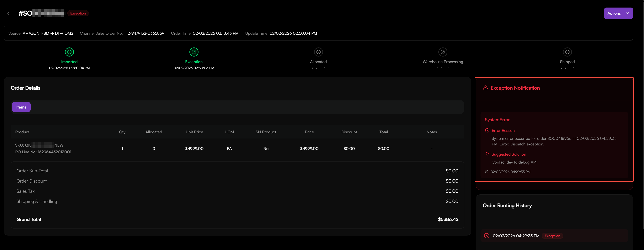Viewport: 644px width, 250px height.
Task: Click the Imported step circle icon
Action: click(69, 52)
